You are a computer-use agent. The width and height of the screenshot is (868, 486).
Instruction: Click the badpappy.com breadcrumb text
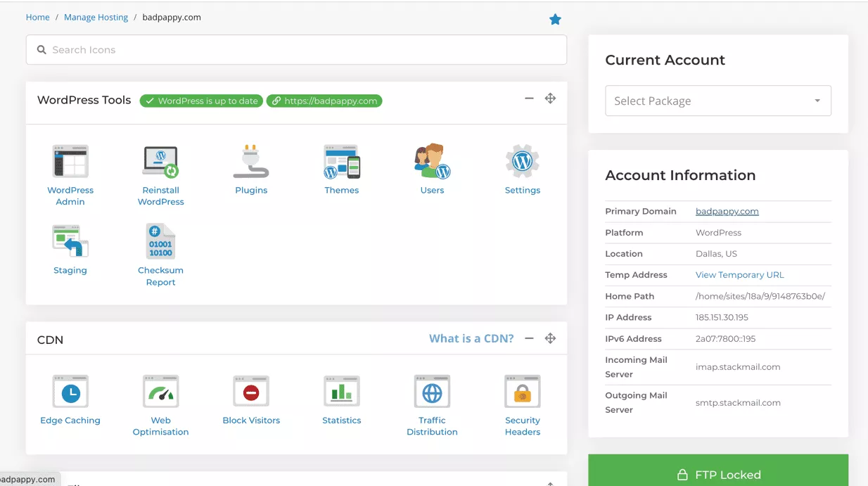(172, 18)
